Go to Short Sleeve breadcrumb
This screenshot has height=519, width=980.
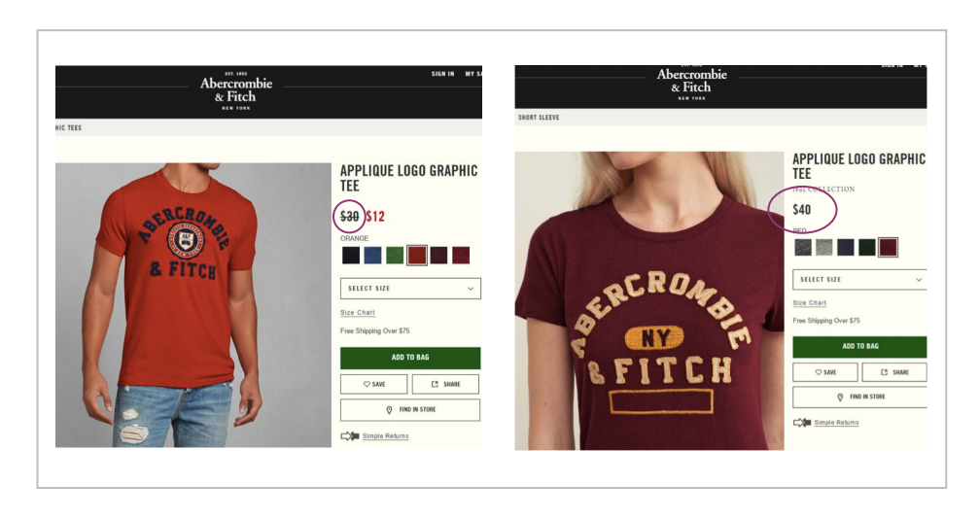pyautogui.click(x=539, y=118)
